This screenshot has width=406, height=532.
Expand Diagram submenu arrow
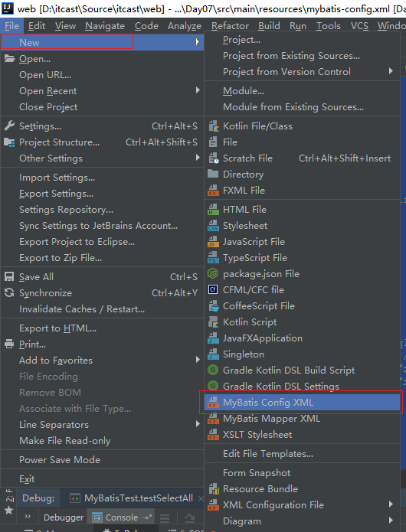(x=391, y=520)
